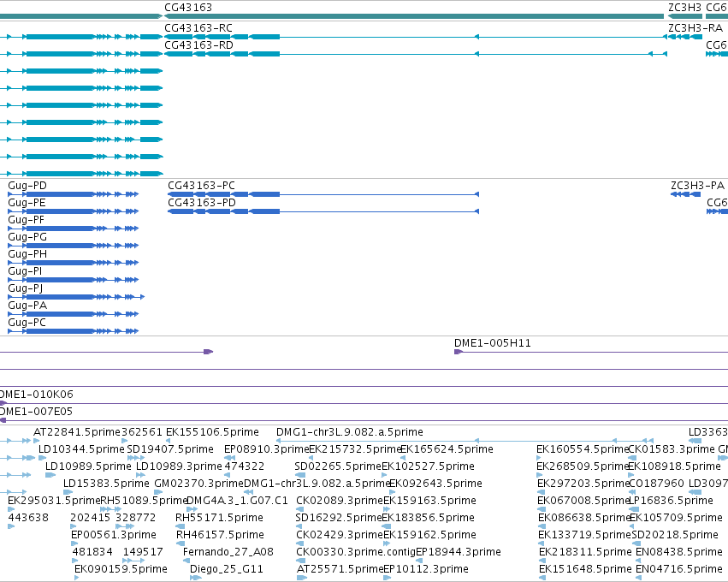
Task: Select the Gug-PJ protein label
Action: click(26, 288)
